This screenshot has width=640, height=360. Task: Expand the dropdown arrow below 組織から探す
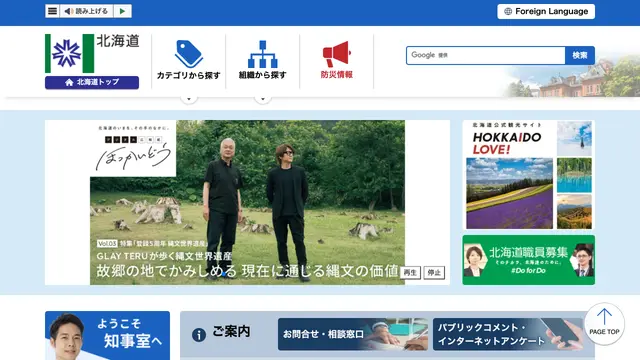pos(263,99)
